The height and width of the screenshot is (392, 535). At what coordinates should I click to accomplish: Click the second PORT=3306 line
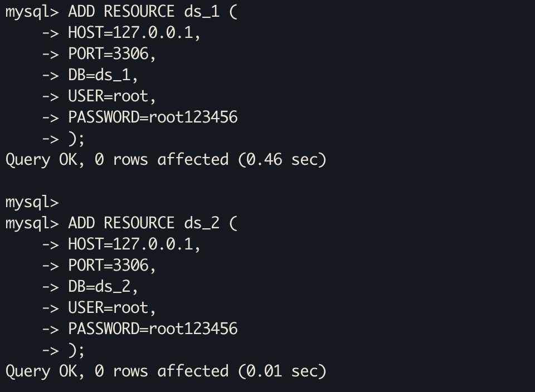click(99, 266)
